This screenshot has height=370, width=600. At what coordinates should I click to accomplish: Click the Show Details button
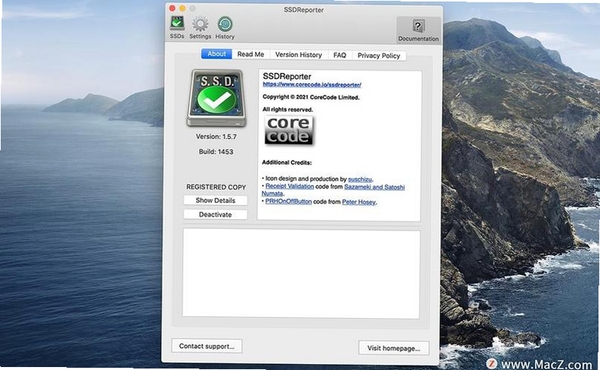click(x=215, y=200)
